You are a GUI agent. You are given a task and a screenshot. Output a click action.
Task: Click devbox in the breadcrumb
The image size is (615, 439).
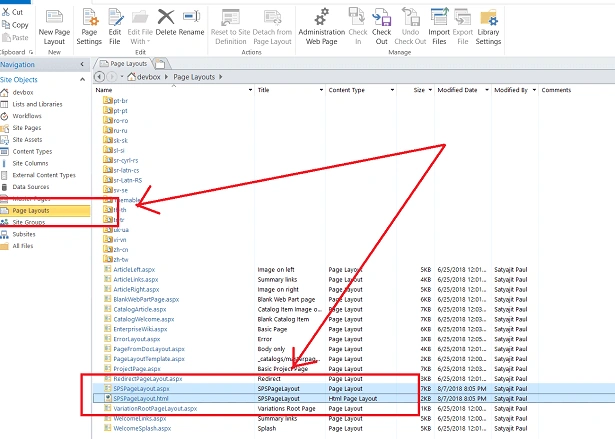coord(149,77)
